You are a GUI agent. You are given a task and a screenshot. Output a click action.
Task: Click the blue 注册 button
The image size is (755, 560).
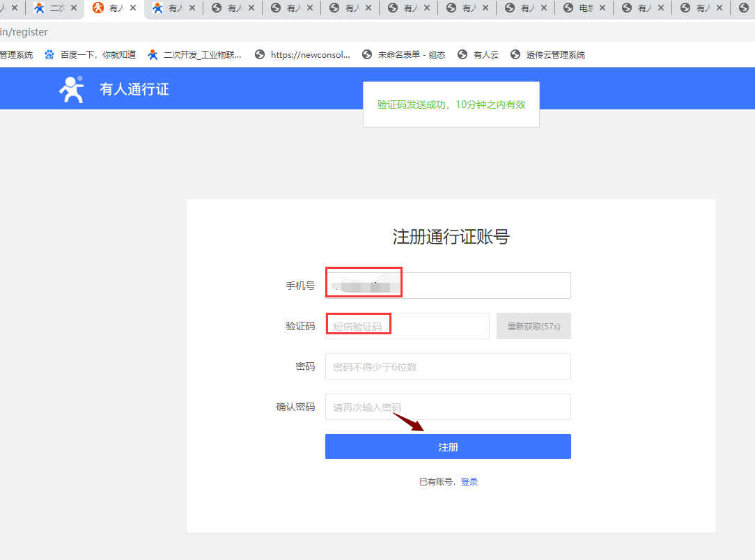point(448,447)
